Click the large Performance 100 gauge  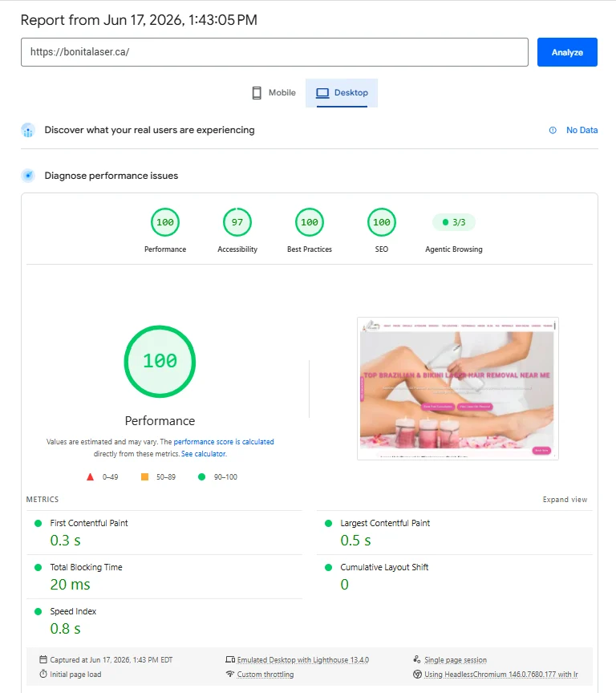pyautogui.click(x=160, y=362)
